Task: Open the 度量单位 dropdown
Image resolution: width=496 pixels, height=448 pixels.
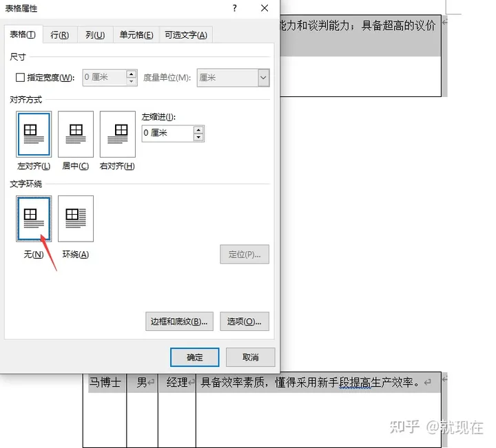Action: pos(263,78)
